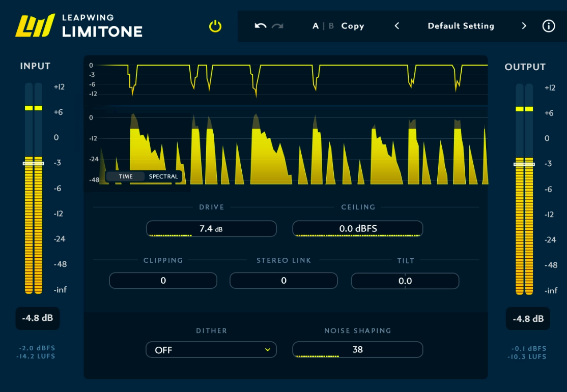The image size is (567, 392).
Task: Click the Stereo Link value field
Action: click(x=284, y=281)
